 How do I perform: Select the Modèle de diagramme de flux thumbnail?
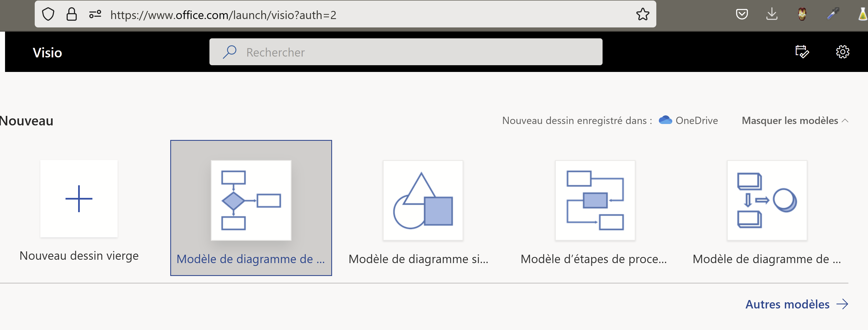point(251,200)
